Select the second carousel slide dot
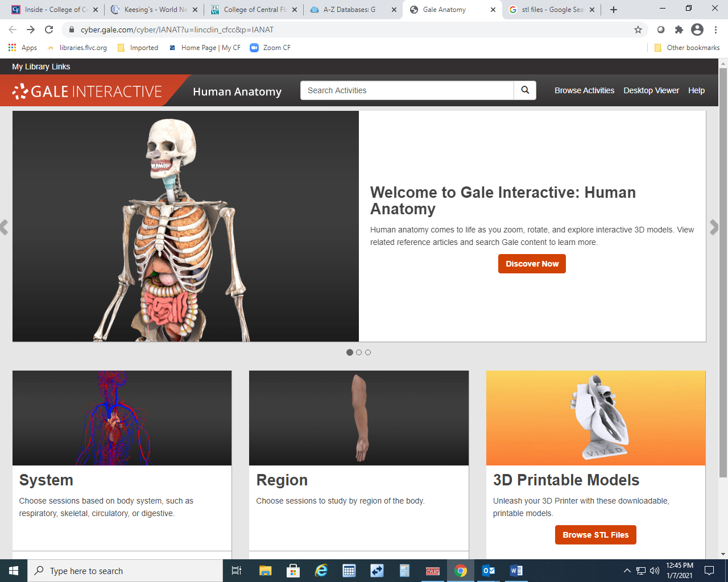 click(359, 352)
